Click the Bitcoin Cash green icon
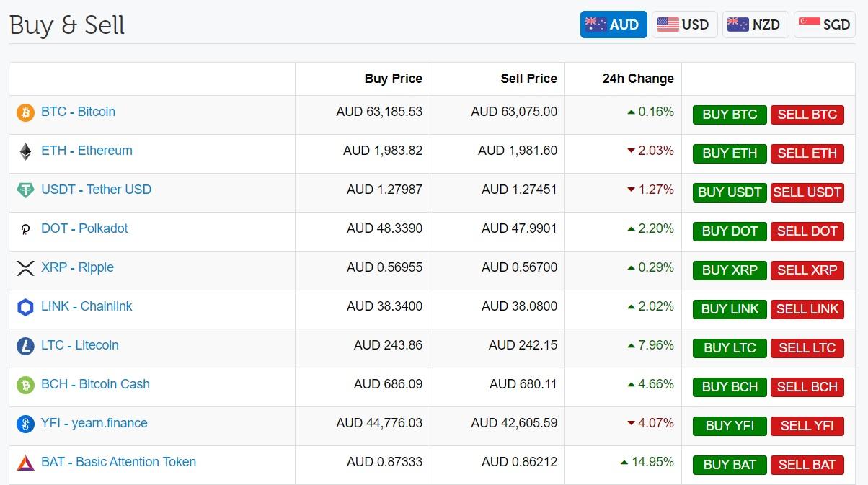This screenshot has height=485, width=868. (x=25, y=386)
